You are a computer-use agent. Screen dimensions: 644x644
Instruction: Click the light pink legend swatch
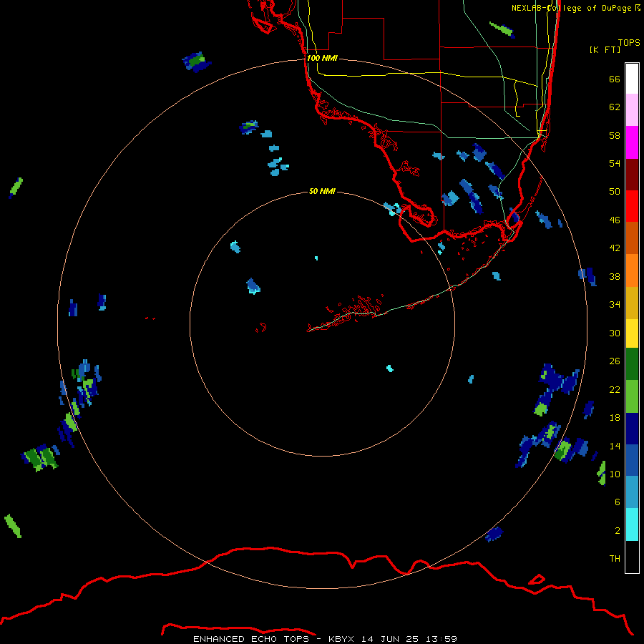click(x=632, y=109)
